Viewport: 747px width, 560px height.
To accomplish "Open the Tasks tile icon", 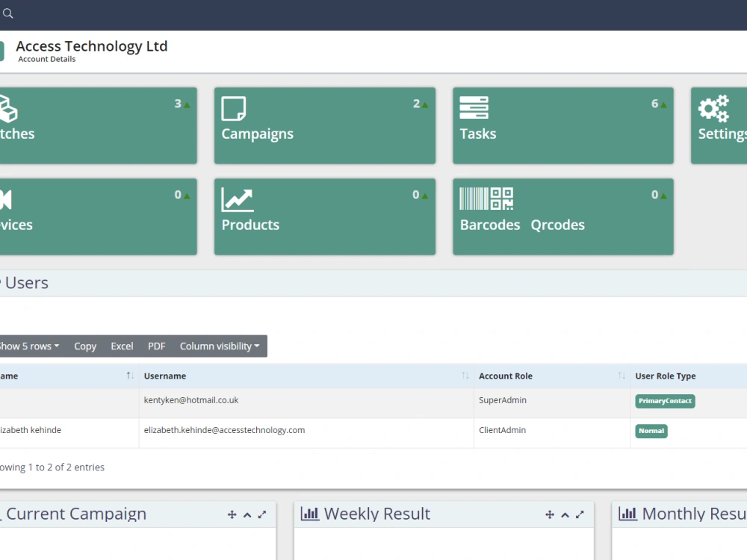I will pyautogui.click(x=474, y=108).
